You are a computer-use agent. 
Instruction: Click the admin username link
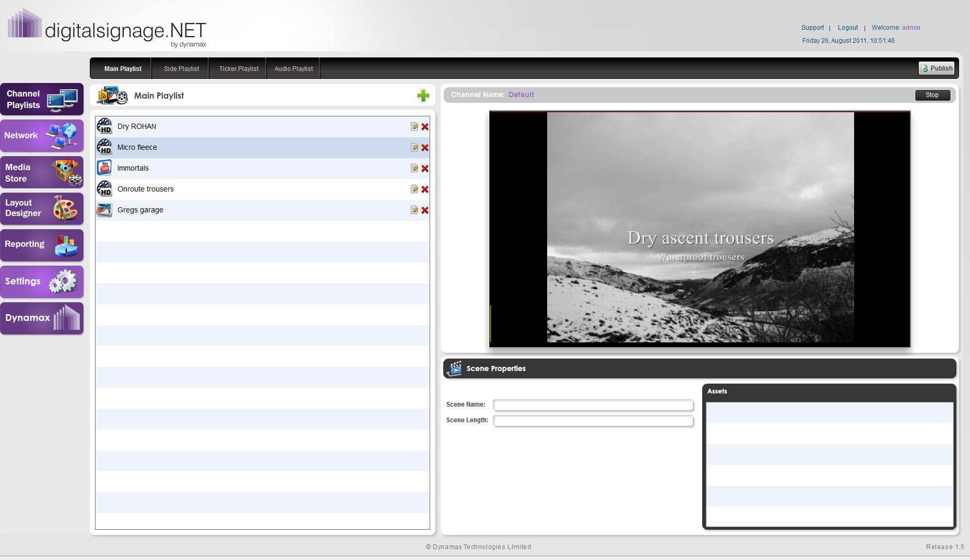coord(911,28)
